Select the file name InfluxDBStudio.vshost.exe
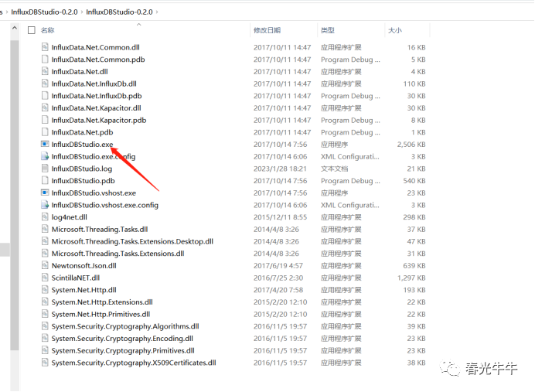This screenshot has width=535, height=392. (94, 193)
